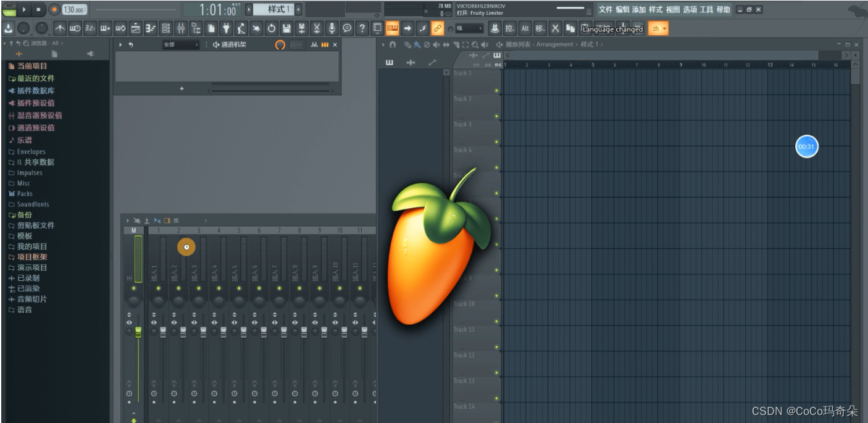Click the transport Stop button
Screen dimensions: 868x423
coord(38,9)
